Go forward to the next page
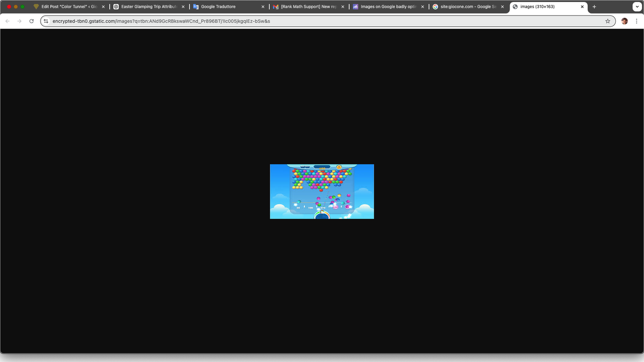 pos(20,21)
